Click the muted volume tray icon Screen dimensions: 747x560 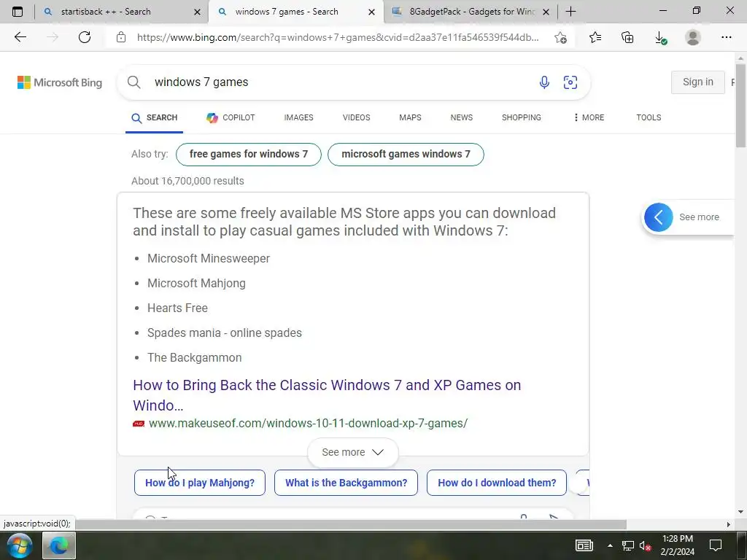[x=645, y=546]
